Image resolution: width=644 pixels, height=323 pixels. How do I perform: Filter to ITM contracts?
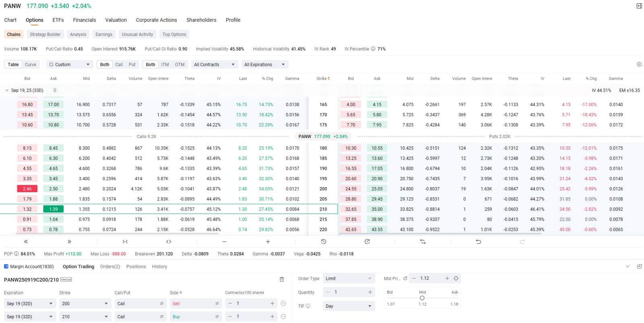165,64
